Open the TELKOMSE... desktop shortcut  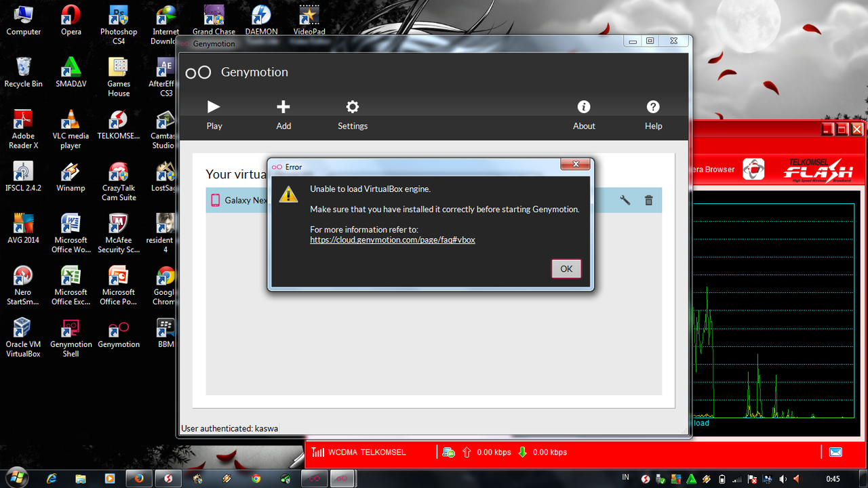pyautogui.click(x=119, y=125)
